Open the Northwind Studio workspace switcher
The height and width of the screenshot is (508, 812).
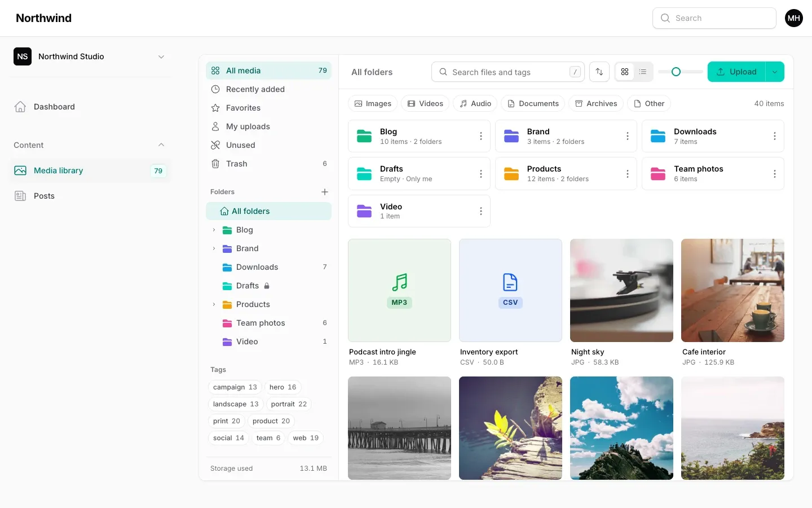point(90,56)
